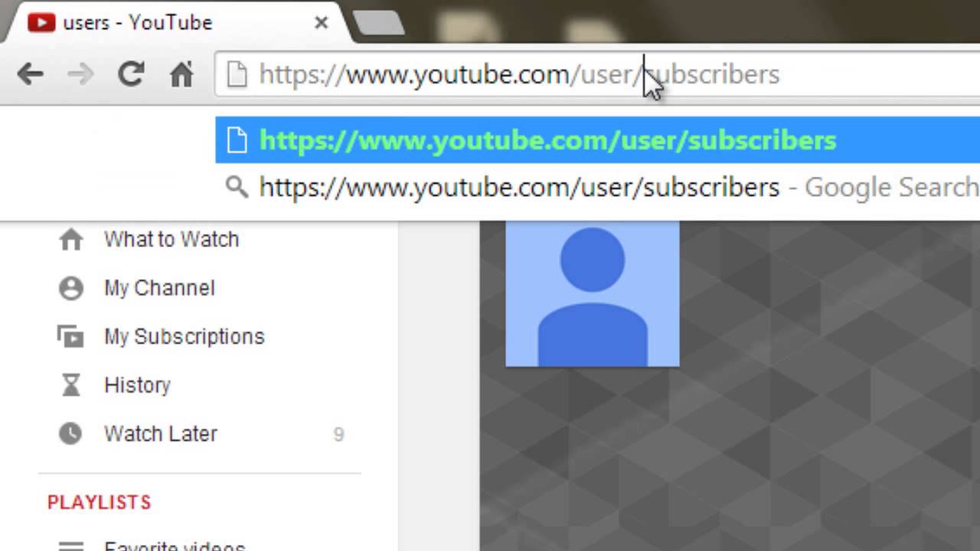
Task: Open the PLAYLISTS section heading
Action: pyautogui.click(x=100, y=502)
